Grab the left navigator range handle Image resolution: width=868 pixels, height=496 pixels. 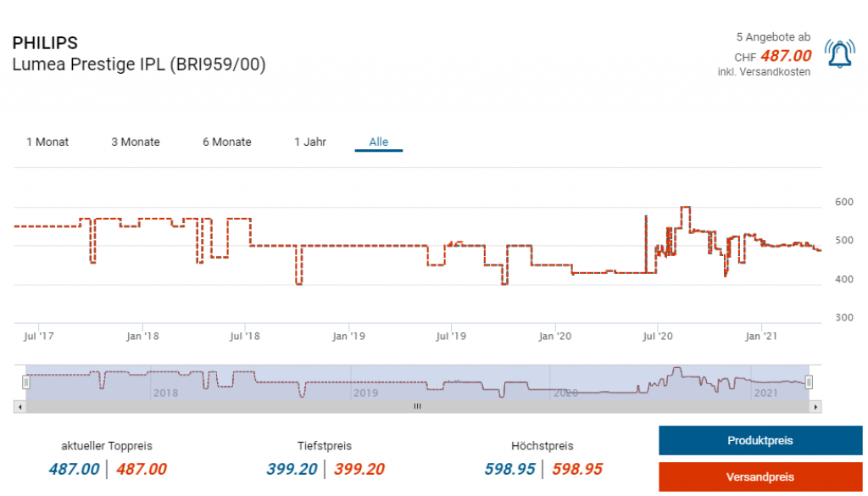coord(26,382)
